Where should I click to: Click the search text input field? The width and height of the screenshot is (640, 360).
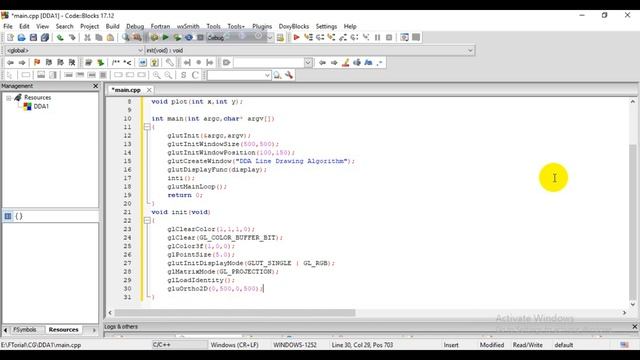[x=269, y=62]
